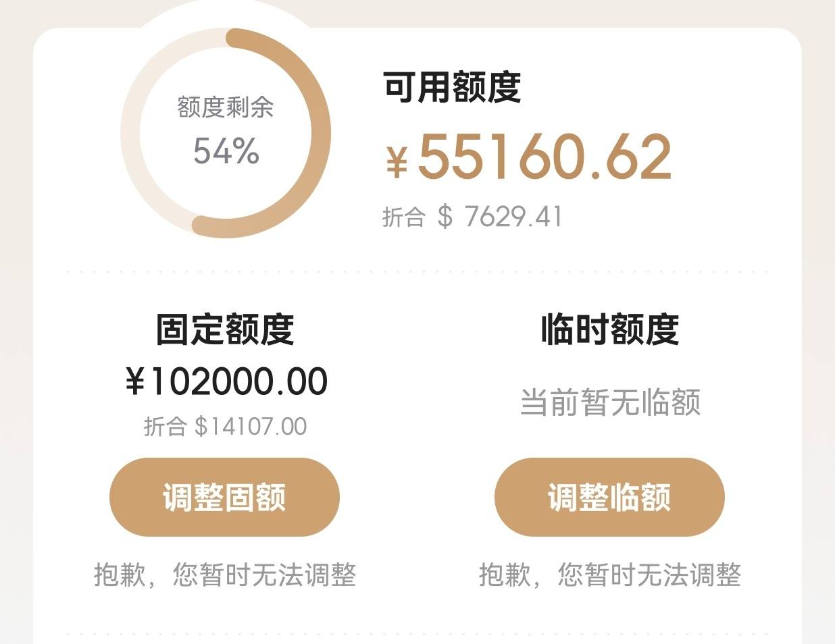Select the circular quota remaining progress ring
835x644 pixels.
click(226, 133)
